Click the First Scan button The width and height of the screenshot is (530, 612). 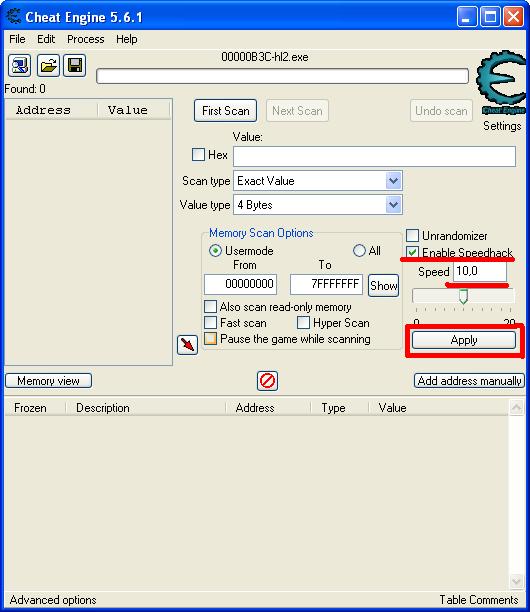click(x=226, y=111)
